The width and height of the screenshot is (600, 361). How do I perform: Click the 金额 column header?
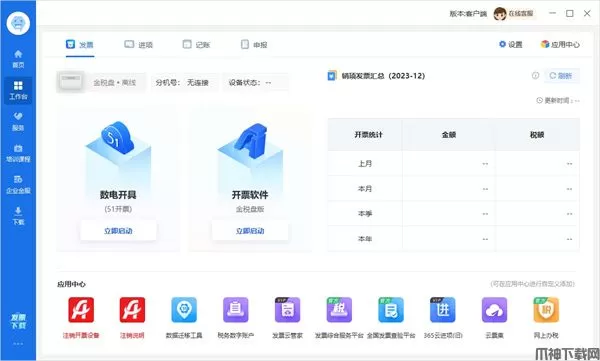[448, 135]
